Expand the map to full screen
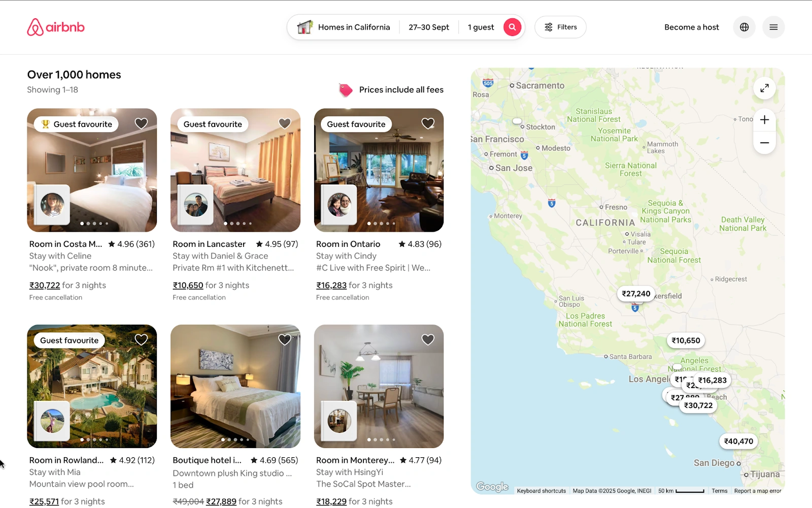This screenshot has width=812, height=508. 764,88
